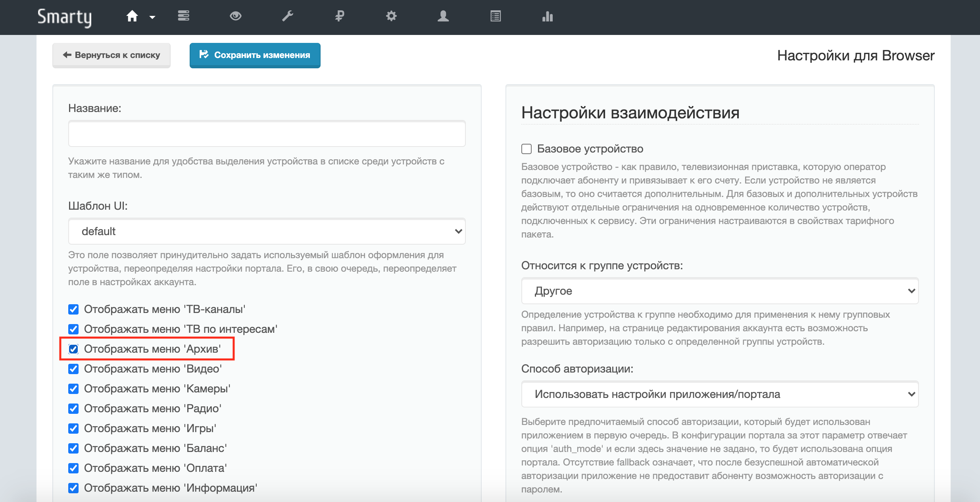Screen dimensions: 980x502
Task: Click the 'Способ авторизации:' label
Action: click(577, 369)
